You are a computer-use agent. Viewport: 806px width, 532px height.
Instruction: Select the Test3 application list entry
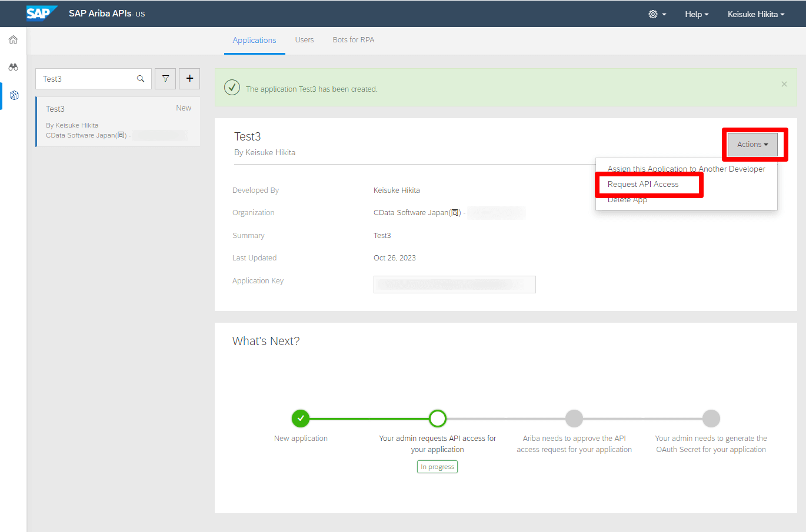(x=118, y=122)
